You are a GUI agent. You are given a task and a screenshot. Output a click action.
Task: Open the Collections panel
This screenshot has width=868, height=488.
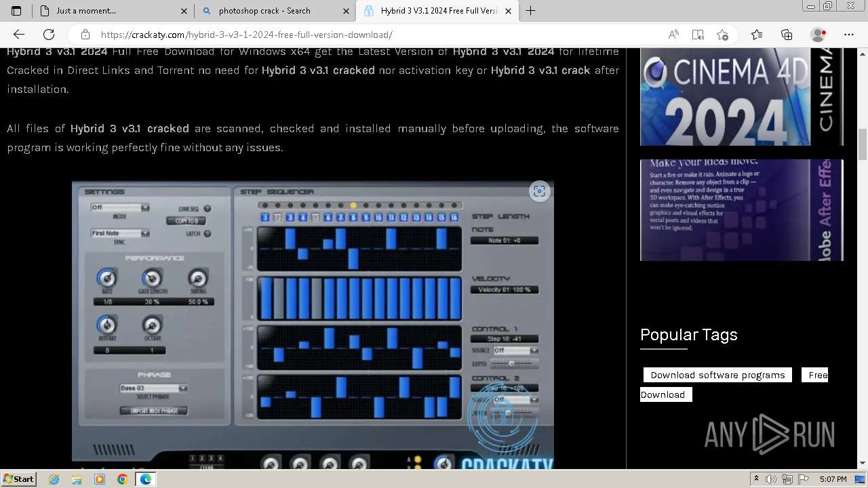(x=787, y=35)
